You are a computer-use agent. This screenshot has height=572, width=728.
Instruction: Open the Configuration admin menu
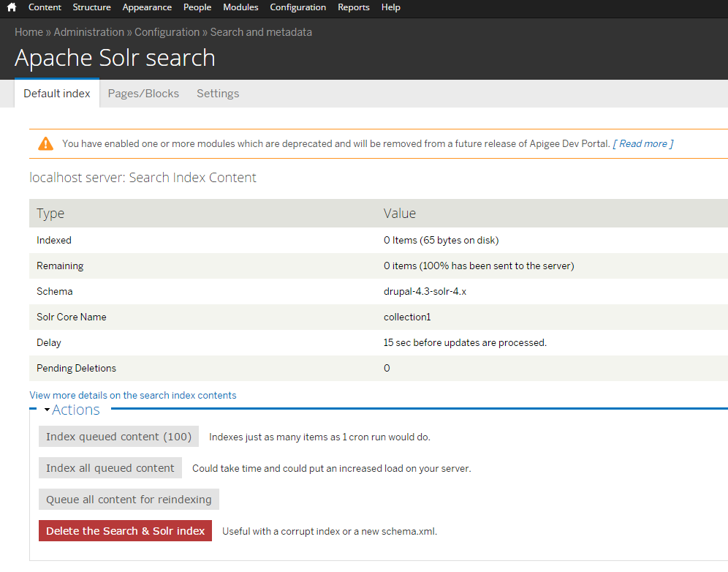tap(298, 7)
